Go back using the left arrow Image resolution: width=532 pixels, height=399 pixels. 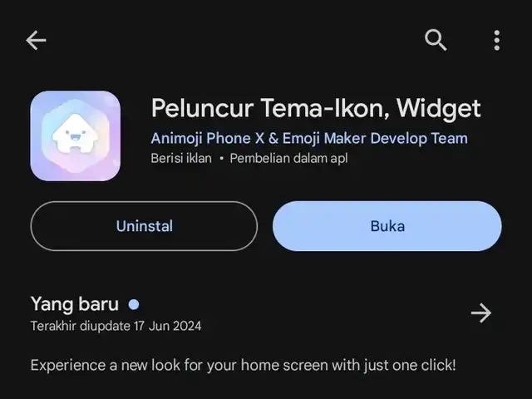(x=36, y=41)
